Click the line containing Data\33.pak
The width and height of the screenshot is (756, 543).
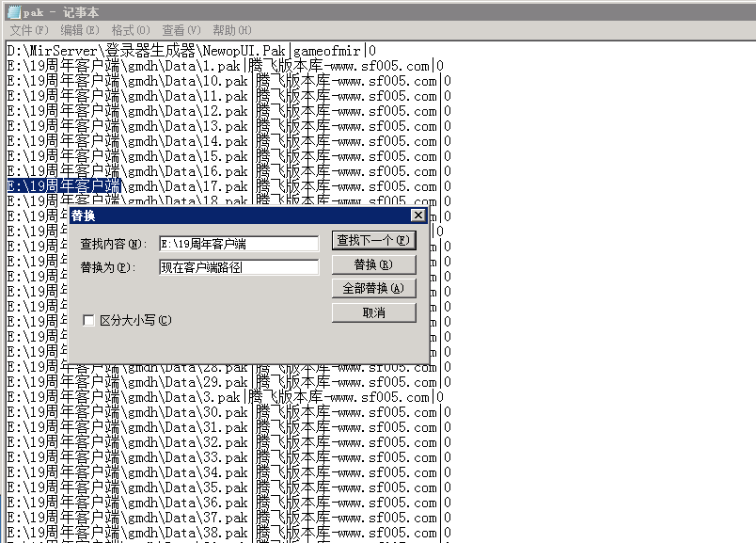229,457
